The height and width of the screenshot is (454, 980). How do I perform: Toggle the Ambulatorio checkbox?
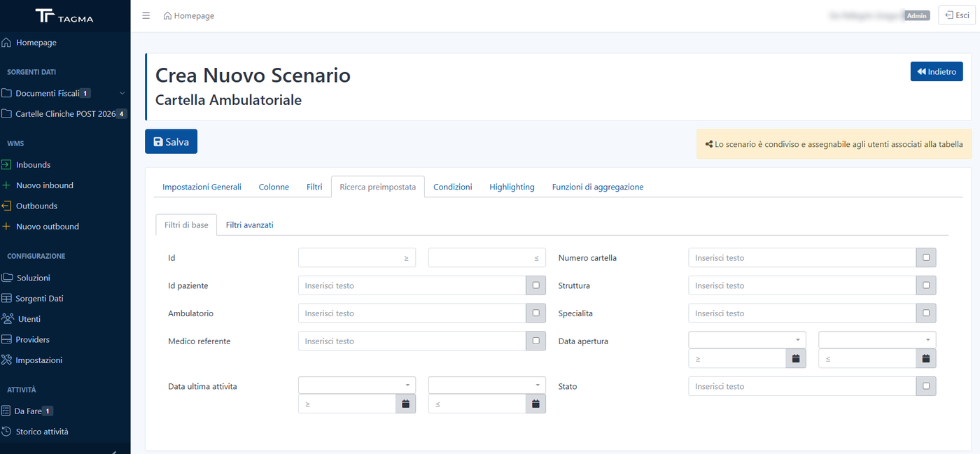[x=536, y=313]
